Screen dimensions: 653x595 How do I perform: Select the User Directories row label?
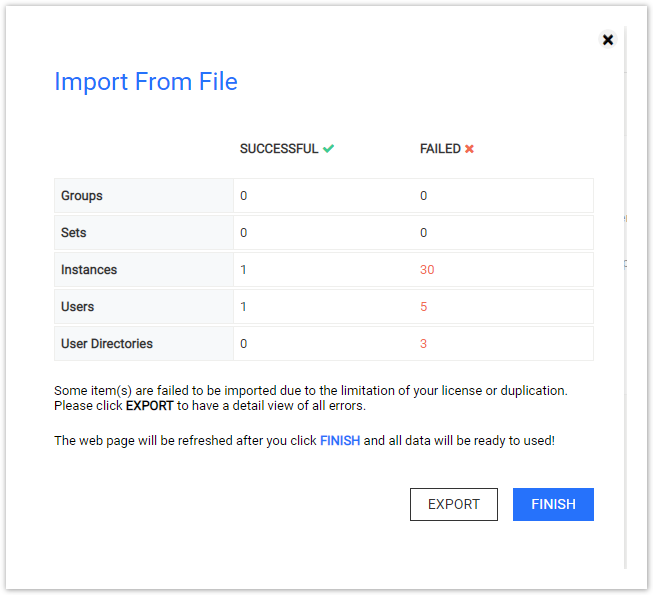point(107,344)
